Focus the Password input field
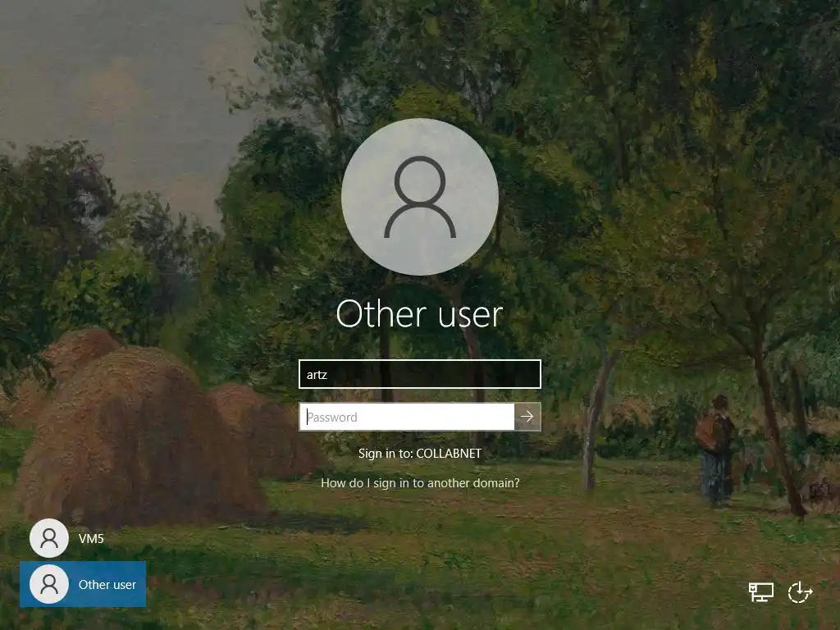Screen dimensions: 840x630 click(407, 417)
